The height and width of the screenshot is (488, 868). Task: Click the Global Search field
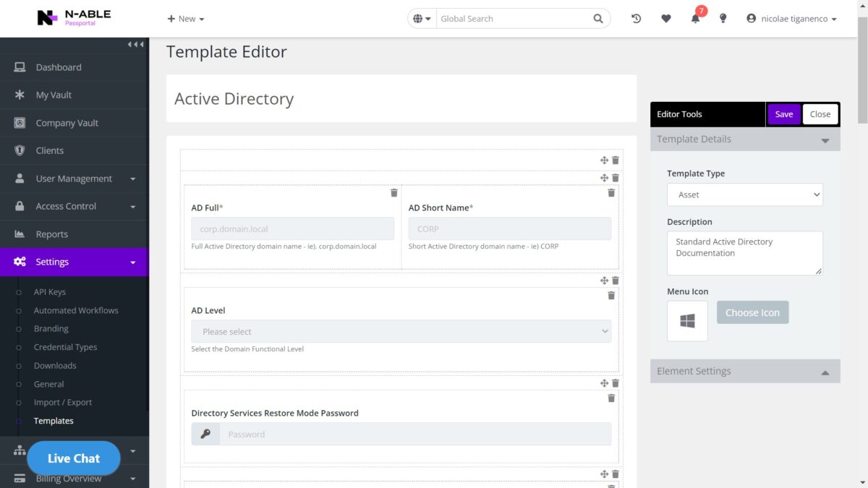[x=512, y=19]
